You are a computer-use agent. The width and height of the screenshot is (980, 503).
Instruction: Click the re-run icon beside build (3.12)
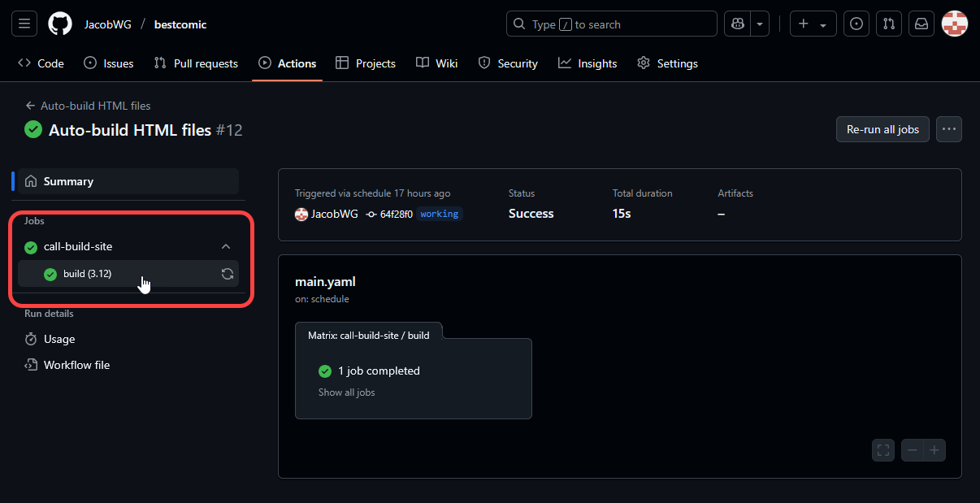[x=228, y=274]
